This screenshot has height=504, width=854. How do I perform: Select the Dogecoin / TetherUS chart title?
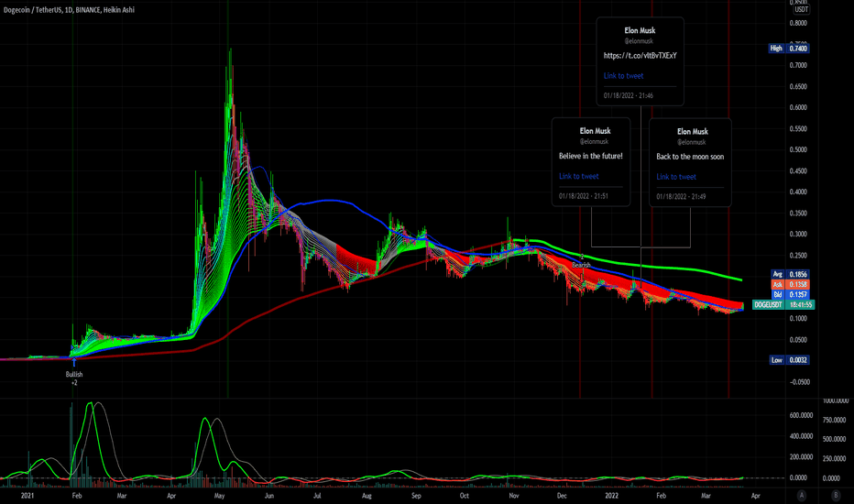point(69,10)
